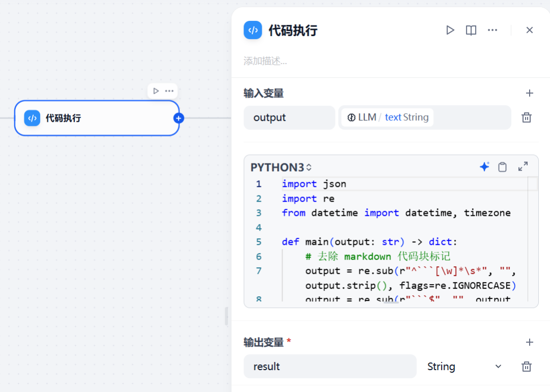Open the AI code generator sparkle icon
This screenshot has width=550, height=392.
[x=484, y=166]
